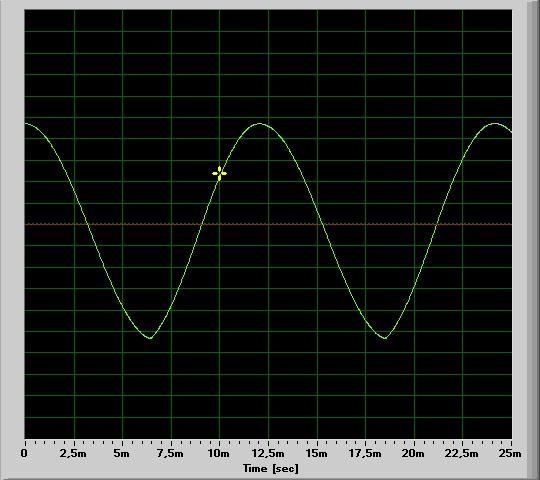Click the 7,5m tick label
The height and width of the screenshot is (480, 540).
[170, 453]
